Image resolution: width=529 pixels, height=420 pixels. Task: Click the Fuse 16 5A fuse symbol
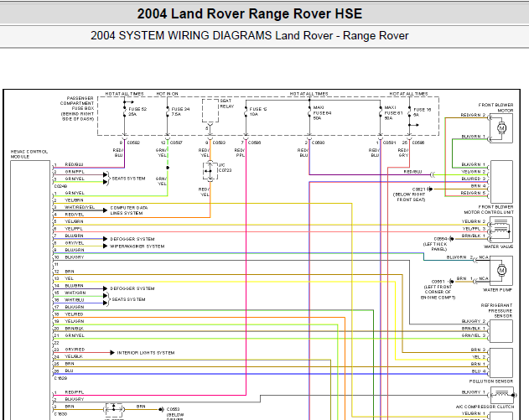(x=409, y=112)
